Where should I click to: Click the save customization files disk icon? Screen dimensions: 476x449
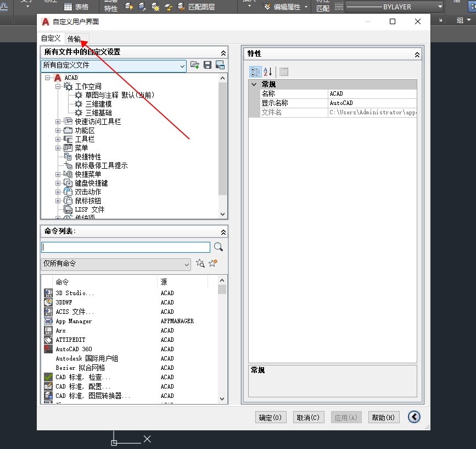pyautogui.click(x=208, y=65)
